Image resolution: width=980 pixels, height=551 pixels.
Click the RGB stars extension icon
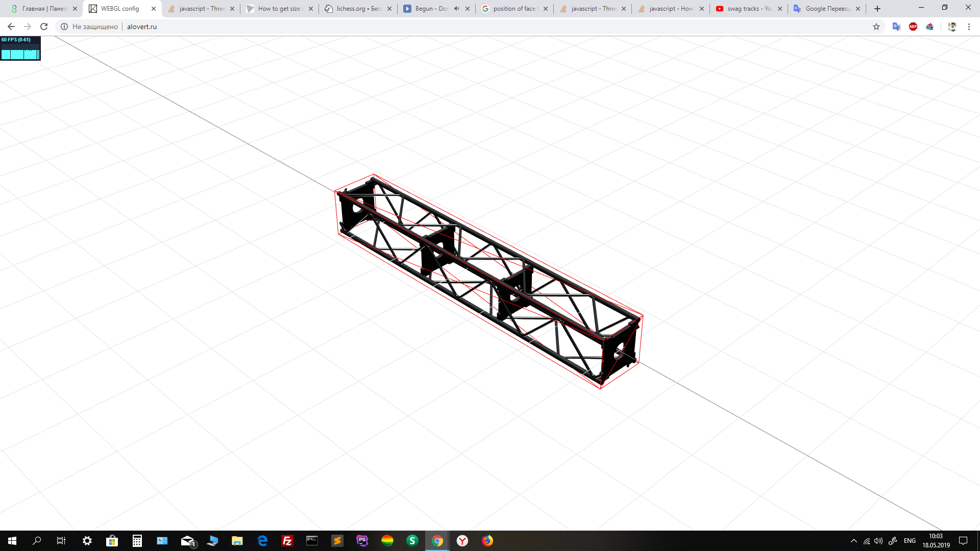[x=930, y=27]
